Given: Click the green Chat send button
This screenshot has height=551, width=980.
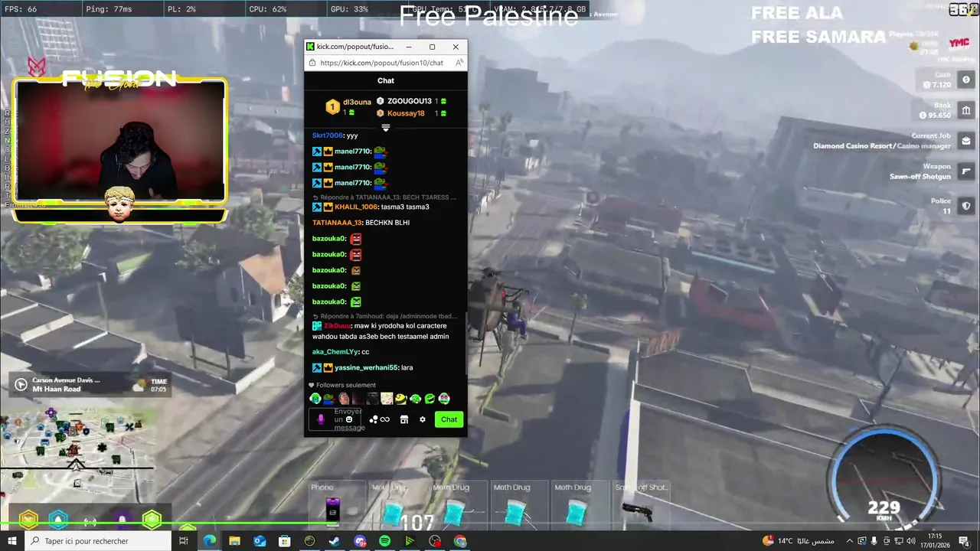Looking at the screenshot, I should pyautogui.click(x=449, y=419).
